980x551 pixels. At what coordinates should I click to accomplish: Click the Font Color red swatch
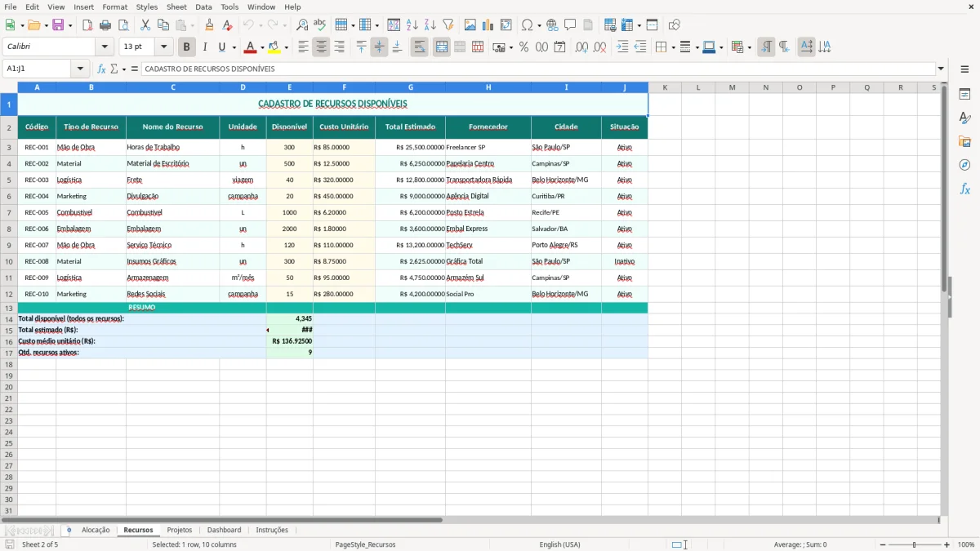(x=250, y=47)
